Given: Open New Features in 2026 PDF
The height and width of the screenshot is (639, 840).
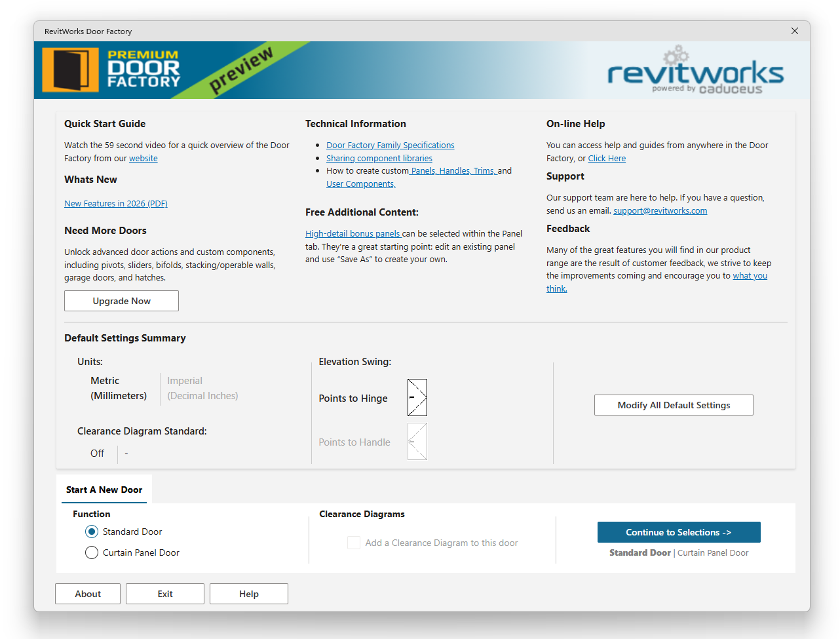Looking at the screenshot, I should pyautogui.click(x=115, y=203).
